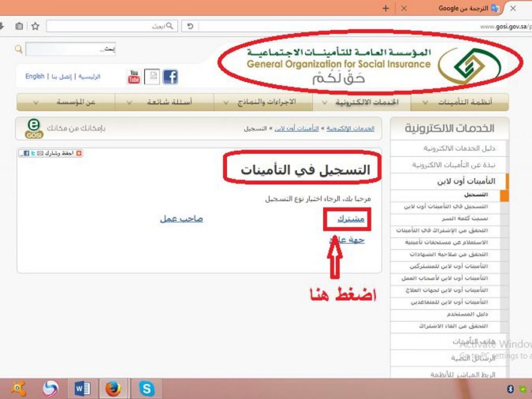532x399 pixels.
Task: Open sidebar item التأمينات أون لاين لجهات العلاج
Action: click(x=447, y=290)
